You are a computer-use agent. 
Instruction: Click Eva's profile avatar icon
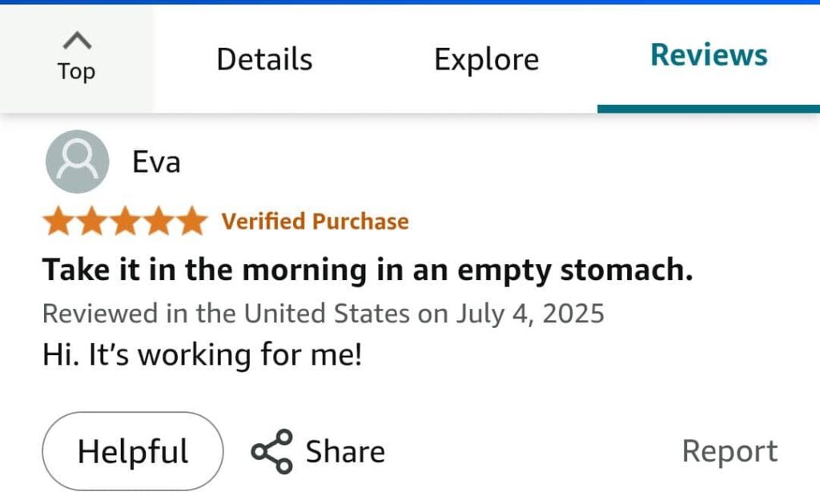[x=77, y=162]
